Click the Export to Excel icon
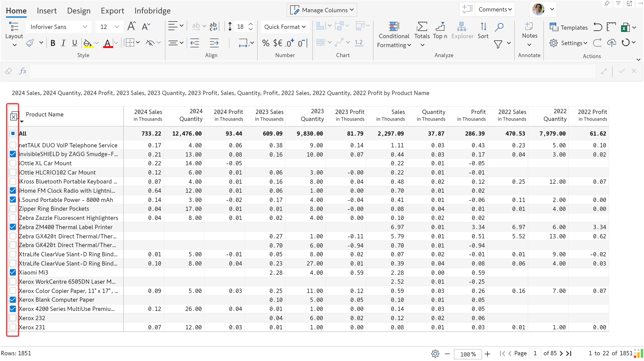Screen dimensions: 644x361 click(x=625, y=27)
